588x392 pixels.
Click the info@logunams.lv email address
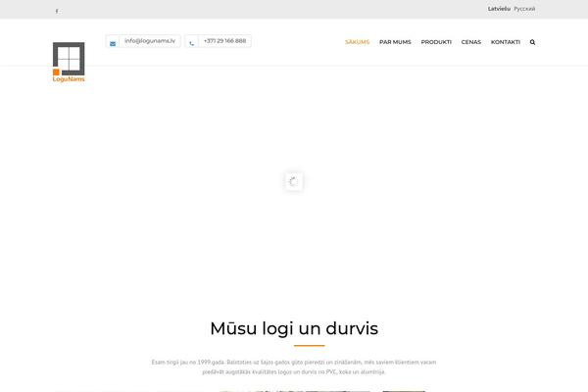(150, 41)
